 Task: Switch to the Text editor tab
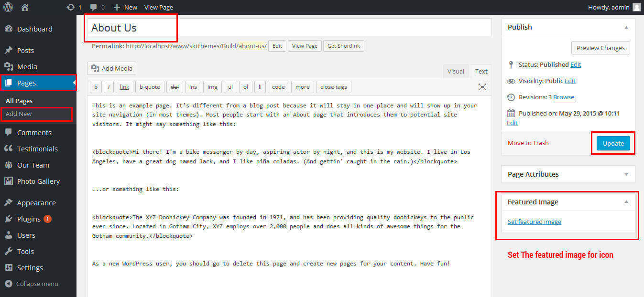tap(481, 71)
